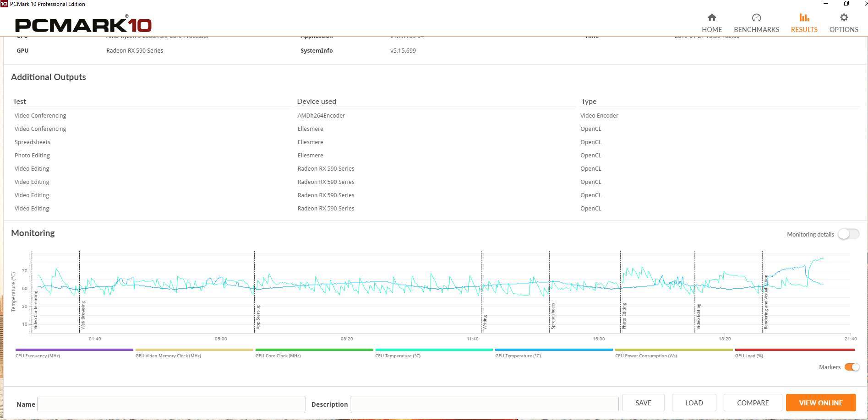Click the LOAD button
868x420 pixels.
(693, 403)
